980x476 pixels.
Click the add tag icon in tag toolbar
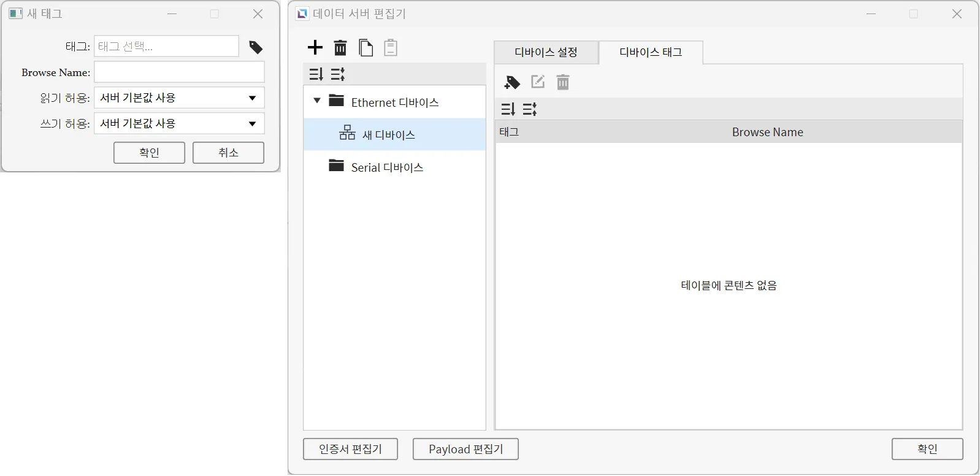tap(512, 82)
